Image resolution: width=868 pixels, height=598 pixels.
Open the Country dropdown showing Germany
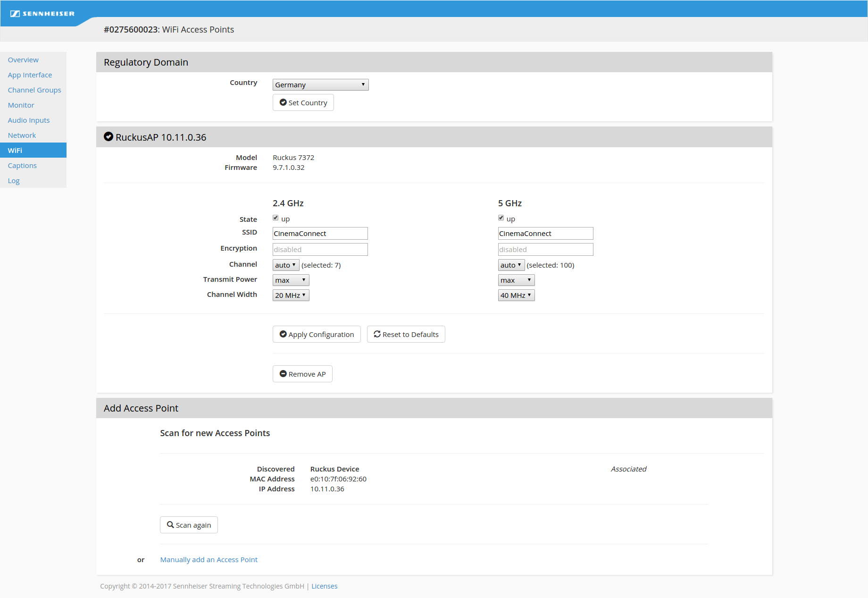point(320,84)
